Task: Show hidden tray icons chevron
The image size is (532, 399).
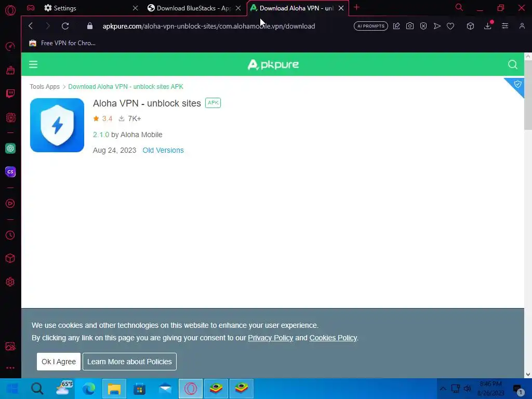Action: [443, 389]
